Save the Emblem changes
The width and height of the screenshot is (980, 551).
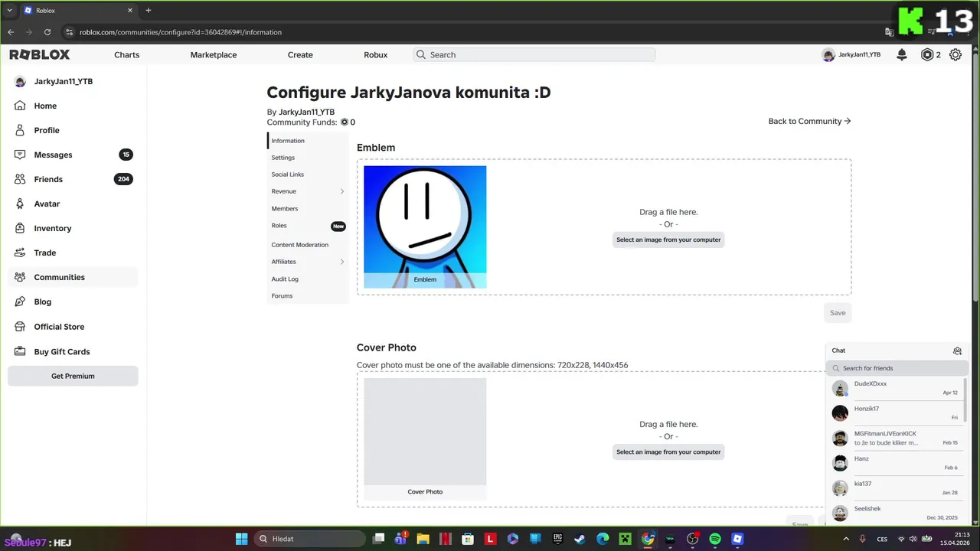pyautogui.click(x=838, y=312)
